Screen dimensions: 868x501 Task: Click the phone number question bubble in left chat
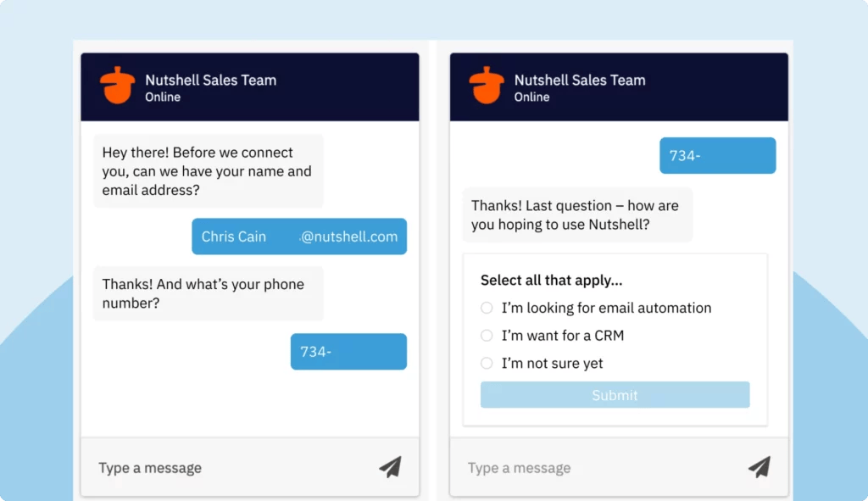[208, 293]
